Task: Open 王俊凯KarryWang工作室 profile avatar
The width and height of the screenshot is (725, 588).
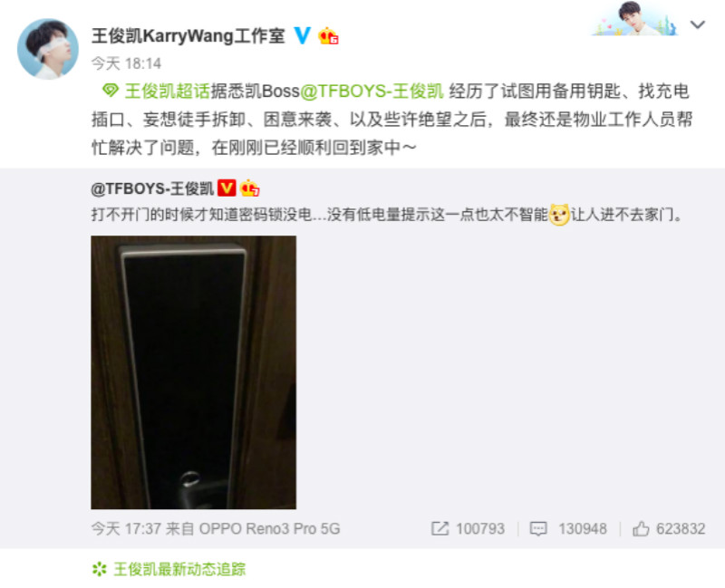Action: tap(48, 49)
